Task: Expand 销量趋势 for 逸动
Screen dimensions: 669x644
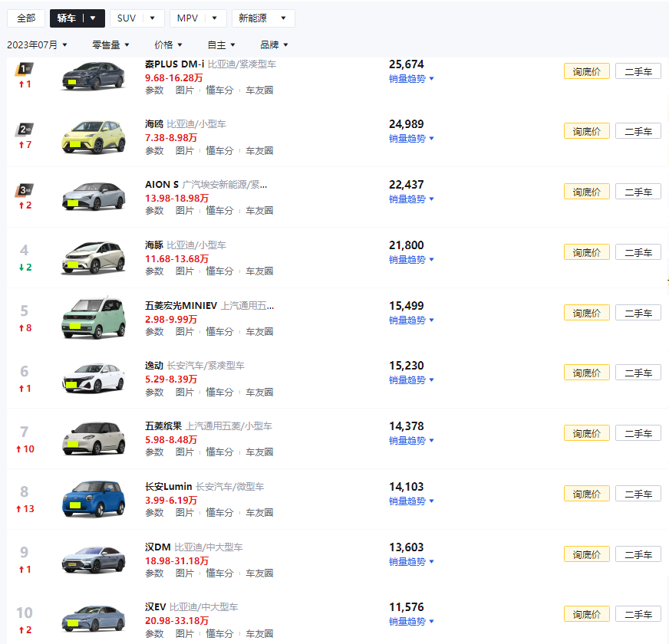Action: tap(411, 380)
